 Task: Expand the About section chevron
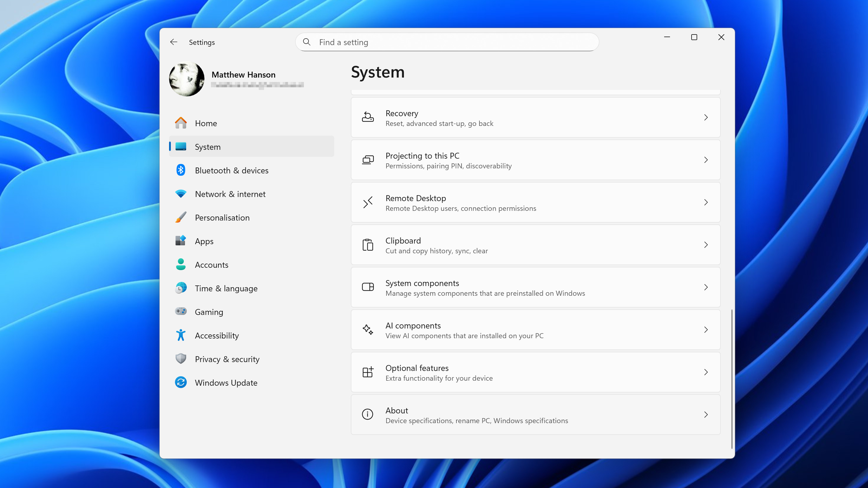point(706,415)
